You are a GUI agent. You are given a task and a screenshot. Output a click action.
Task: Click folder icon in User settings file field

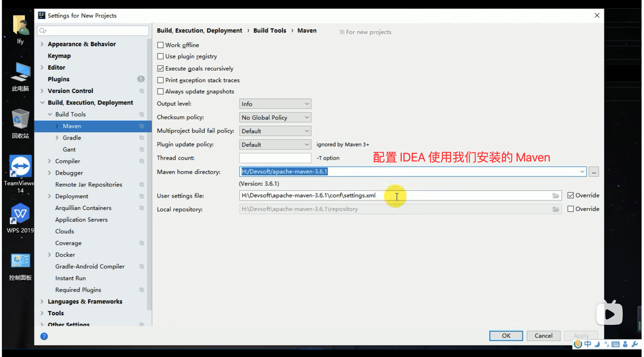[555, 196]
